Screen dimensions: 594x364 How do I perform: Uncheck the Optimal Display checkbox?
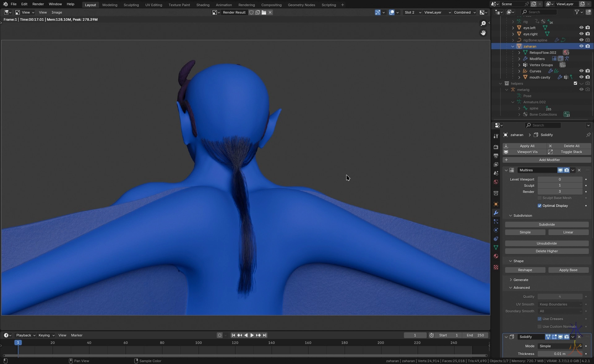pyautogui.click(x=540, y=206)
